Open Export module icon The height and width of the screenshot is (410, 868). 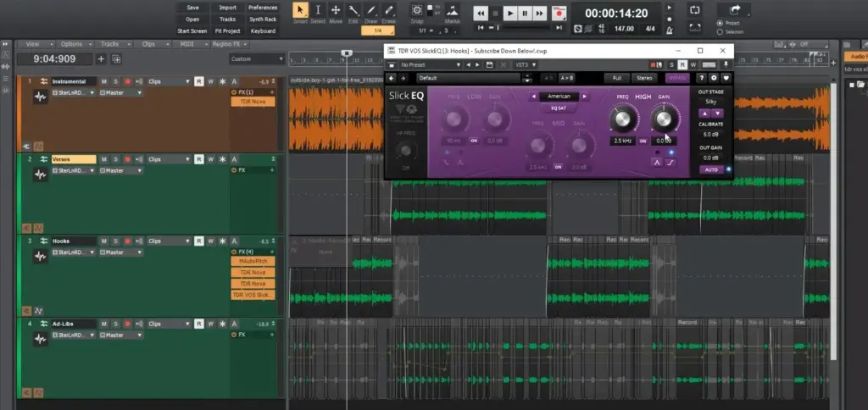pos(735,9)
